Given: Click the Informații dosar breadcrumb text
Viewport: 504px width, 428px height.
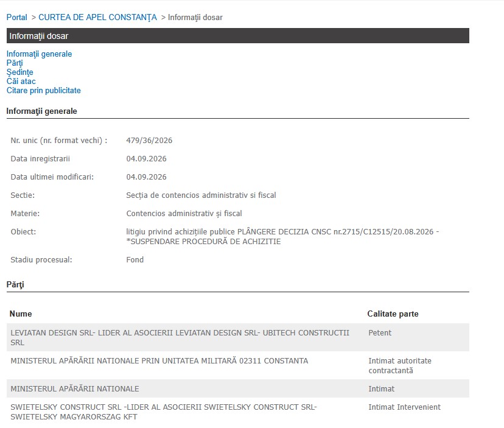Looking at the screenshot, I should 195,18.
